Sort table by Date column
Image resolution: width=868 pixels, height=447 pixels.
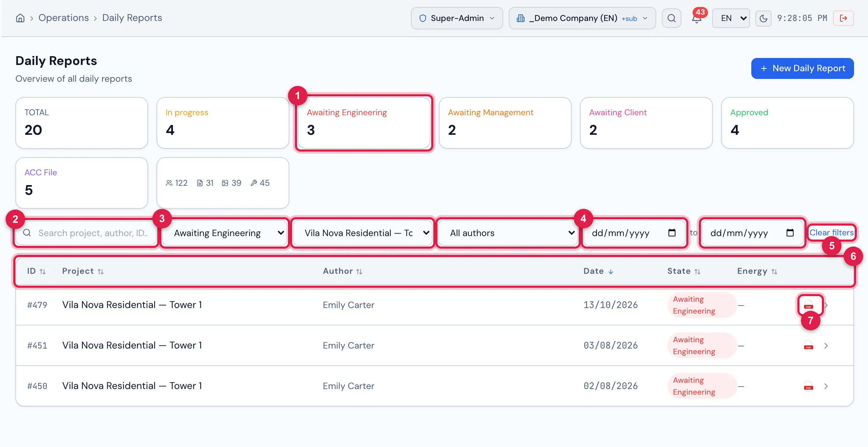598,271
